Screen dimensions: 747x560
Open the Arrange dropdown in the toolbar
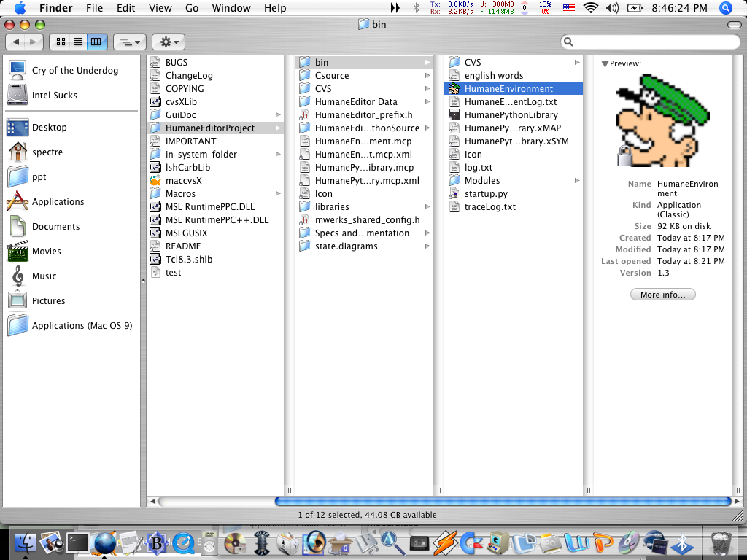(x=130, y=42)
